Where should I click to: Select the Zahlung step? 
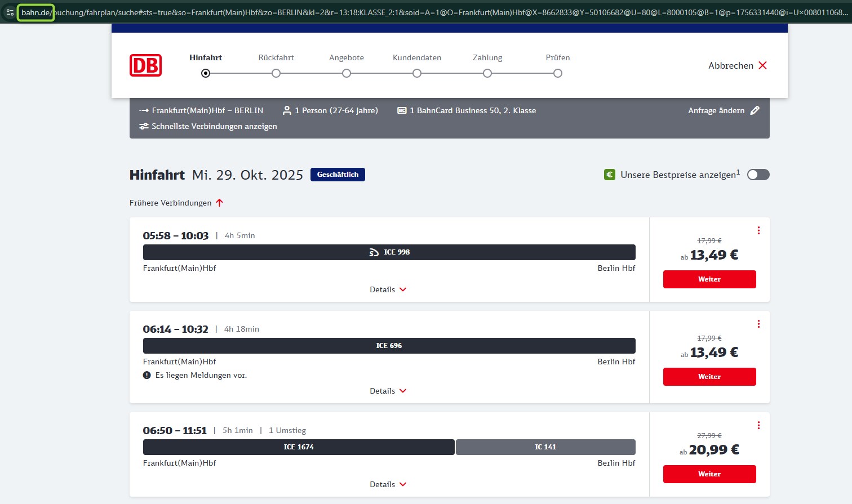pyautogui.click(x=487, y=65)
